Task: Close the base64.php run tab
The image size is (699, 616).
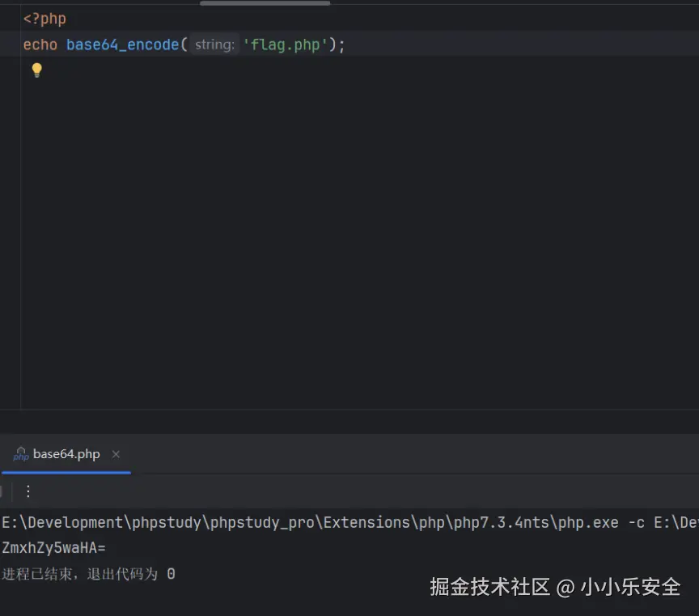Action: [116, 454]
